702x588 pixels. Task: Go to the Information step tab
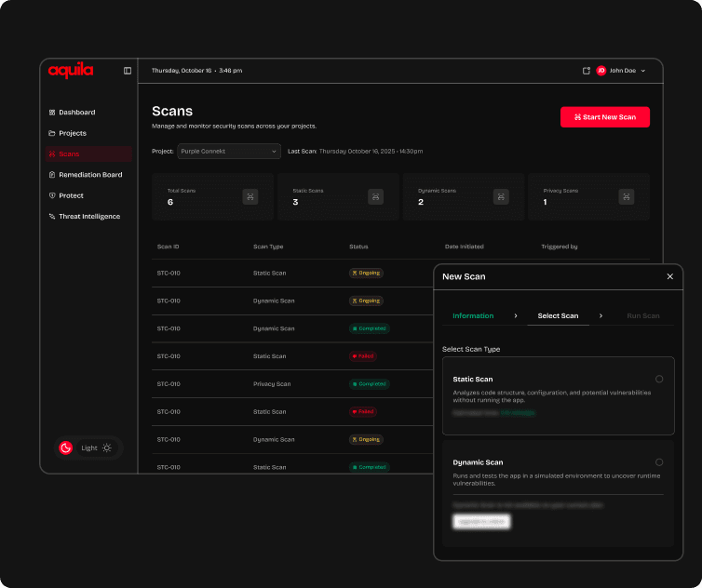click(473, 316)
